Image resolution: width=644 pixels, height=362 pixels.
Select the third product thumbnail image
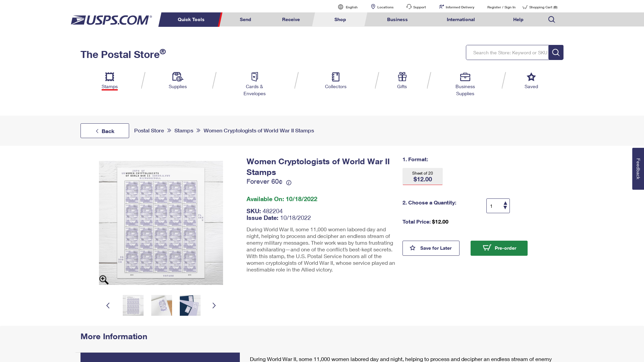point(190,305)
